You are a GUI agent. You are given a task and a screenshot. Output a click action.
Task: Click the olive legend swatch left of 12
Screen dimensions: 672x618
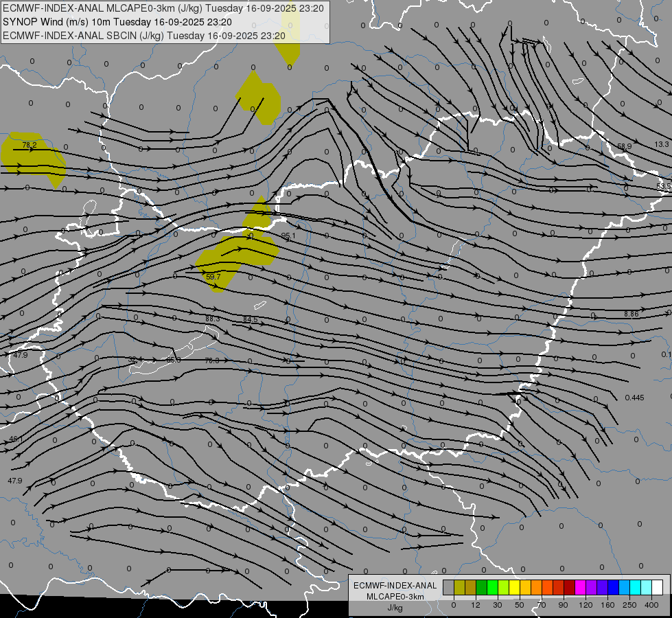[459, 587]
